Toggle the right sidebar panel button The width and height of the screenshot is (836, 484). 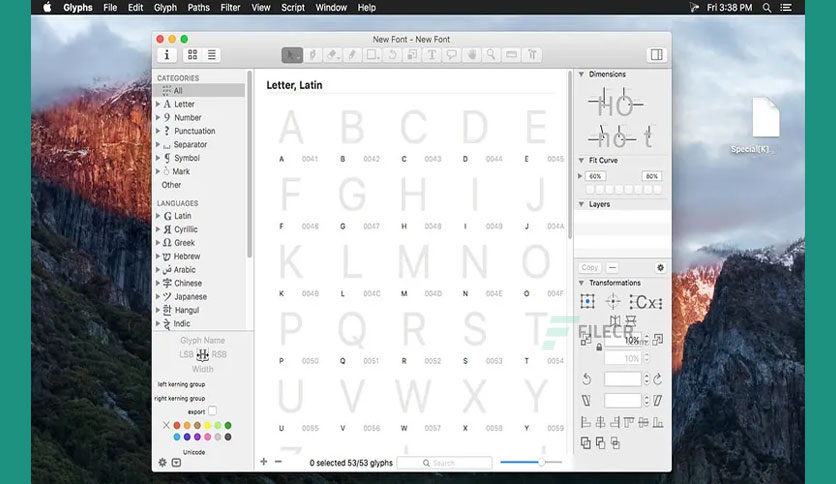pos(656,55)
